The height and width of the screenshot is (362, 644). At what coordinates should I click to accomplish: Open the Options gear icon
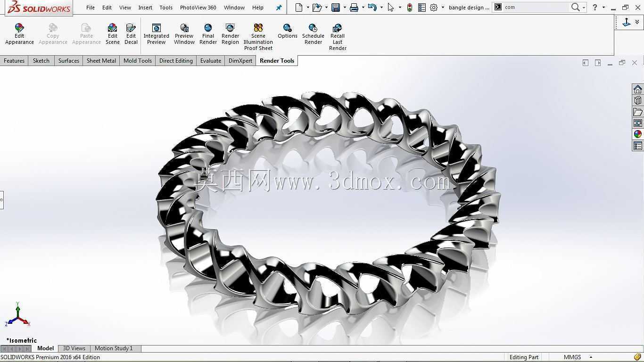coord(434,7)
